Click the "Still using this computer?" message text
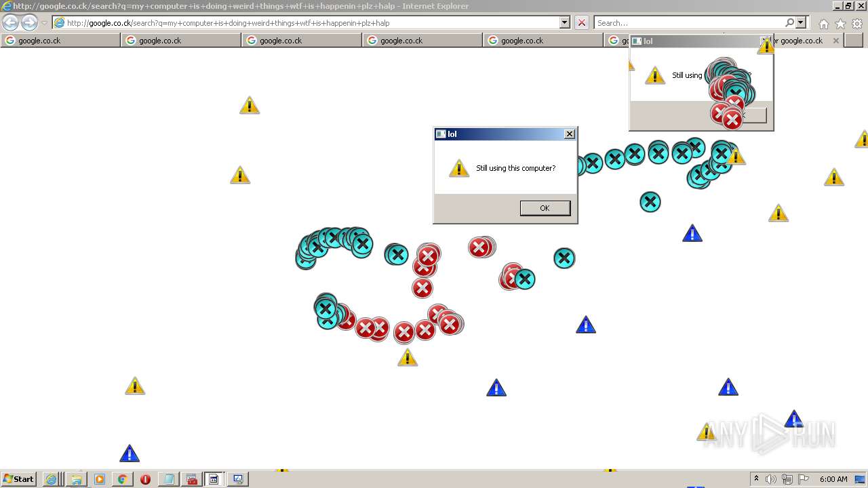868x488 pixels. [515, 168]
